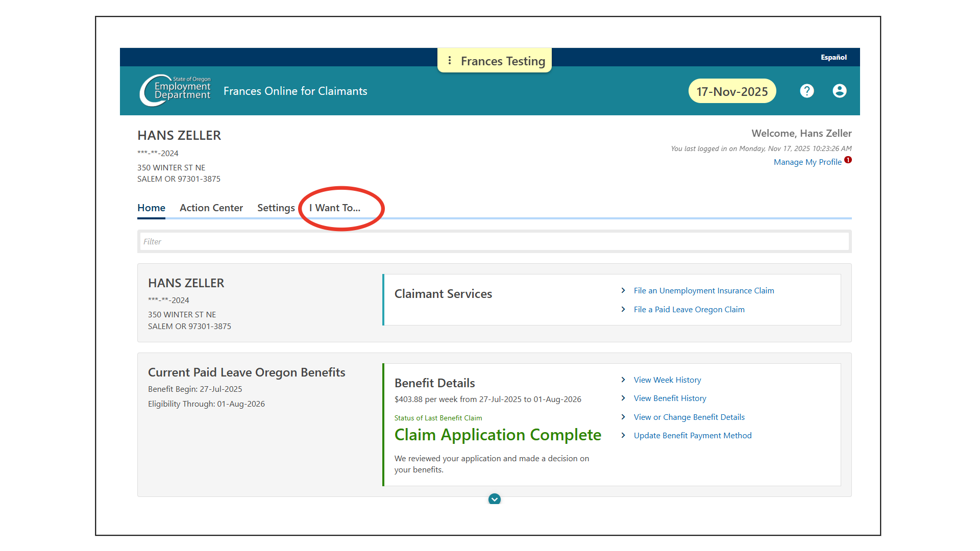Open the Settings tab
This screenshot has width=980, height=551.
coord(276,208)
